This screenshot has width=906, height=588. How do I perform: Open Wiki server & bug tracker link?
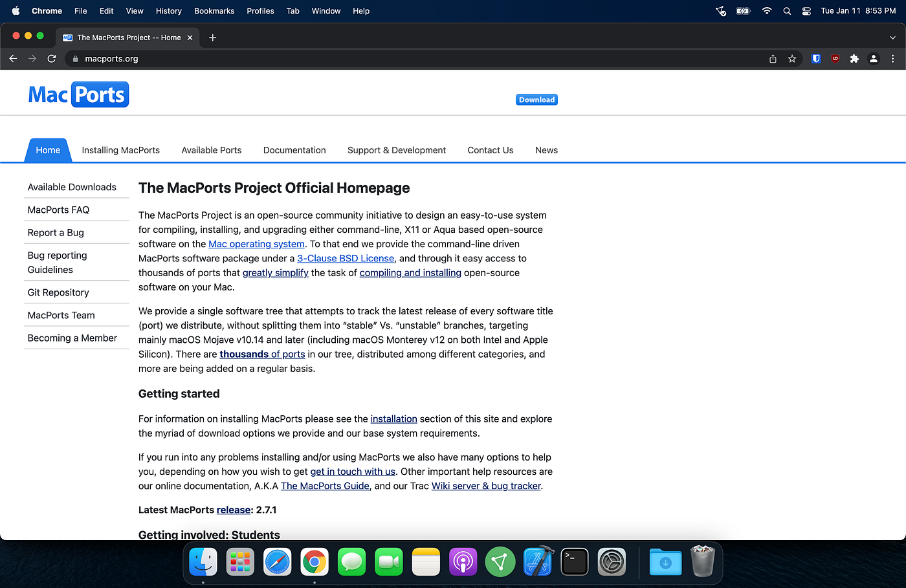click(x=486, y=486)
